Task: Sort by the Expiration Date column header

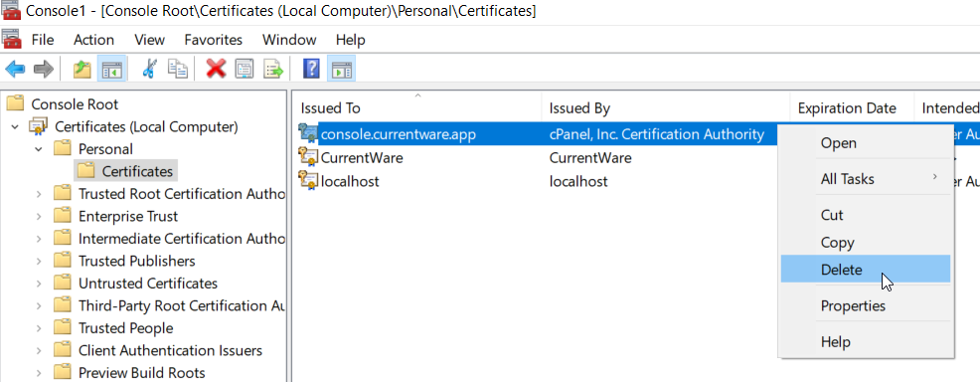Action: pyautogui.click(x=853, y=108)
